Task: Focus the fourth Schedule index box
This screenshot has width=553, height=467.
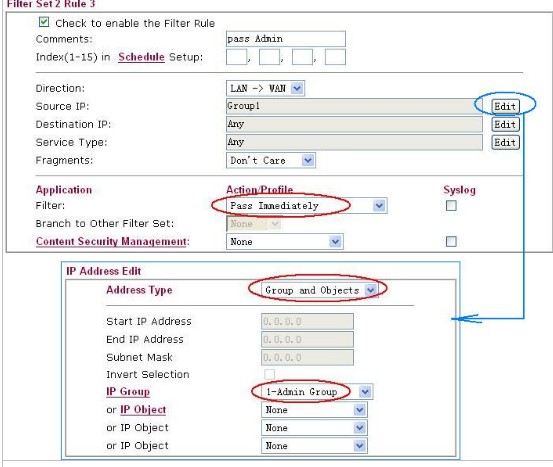Action: (x=335, y=57)
